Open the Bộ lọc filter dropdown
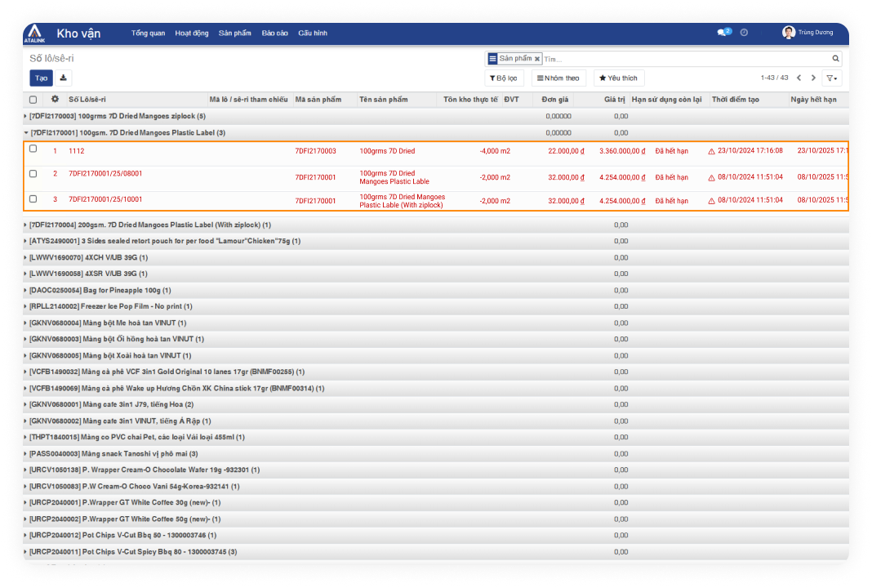This screenshot has width=872, height=588. click(504, 78)
